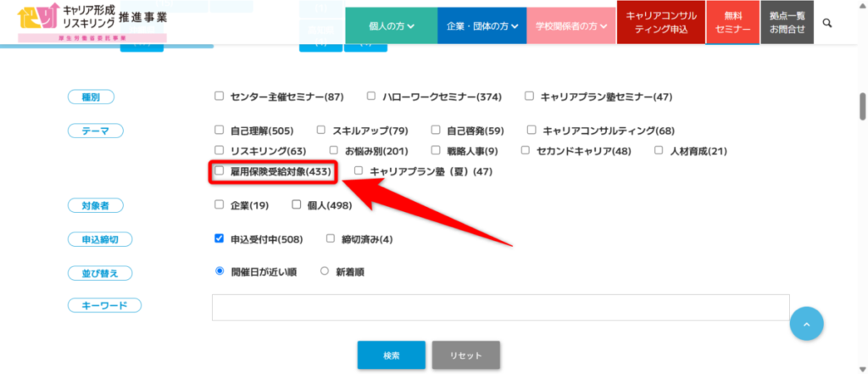Click the テーマ category label
The image size is (868, 374).
click(x=95, y=131)
